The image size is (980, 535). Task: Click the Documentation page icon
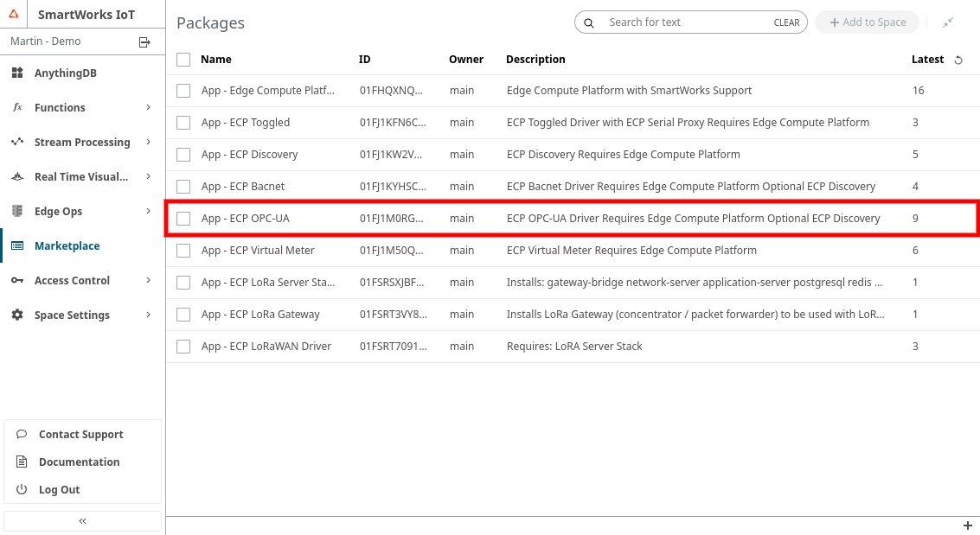click(x=22, y=462)
